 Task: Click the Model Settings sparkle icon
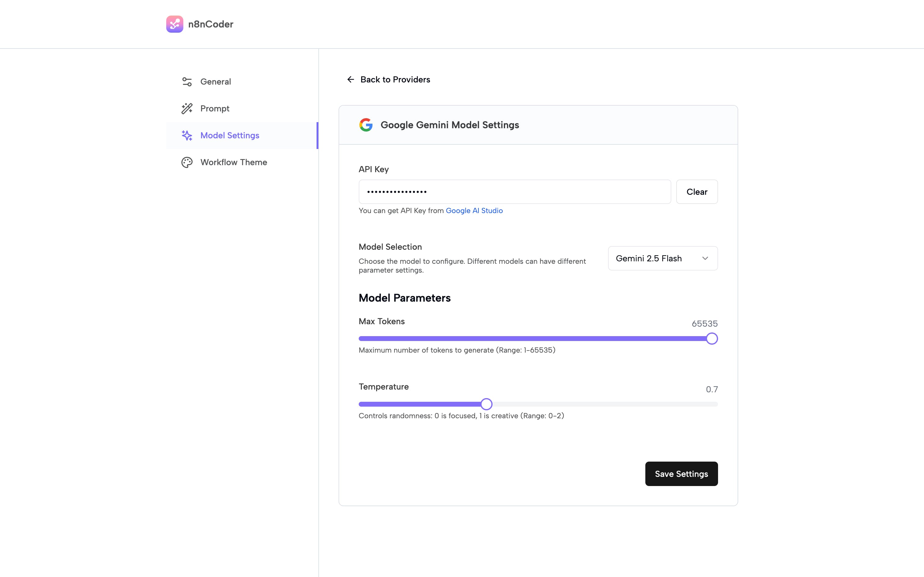click(187, 136)
